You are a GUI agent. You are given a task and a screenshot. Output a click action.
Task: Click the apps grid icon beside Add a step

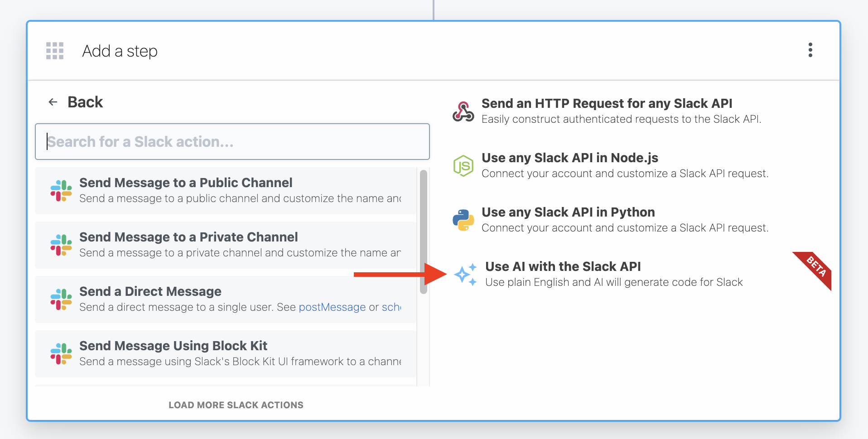55,51
